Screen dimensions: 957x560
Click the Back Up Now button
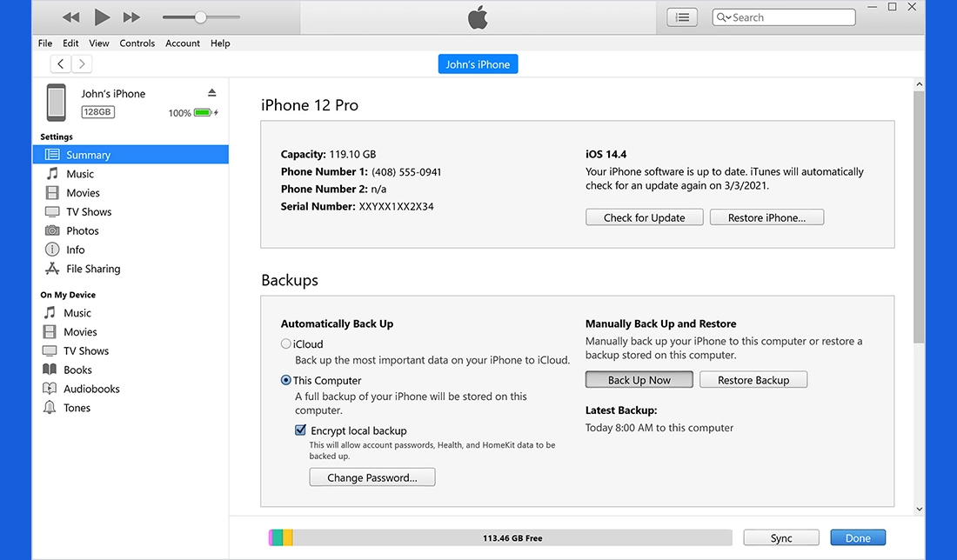639,379
